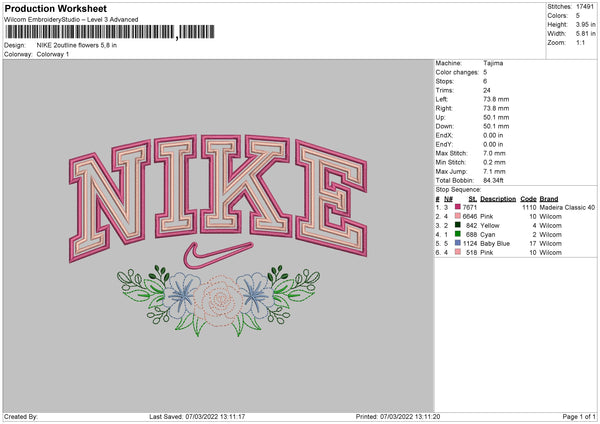
Task: Click the "Created By:" footer label
Action: coord(21,416)
